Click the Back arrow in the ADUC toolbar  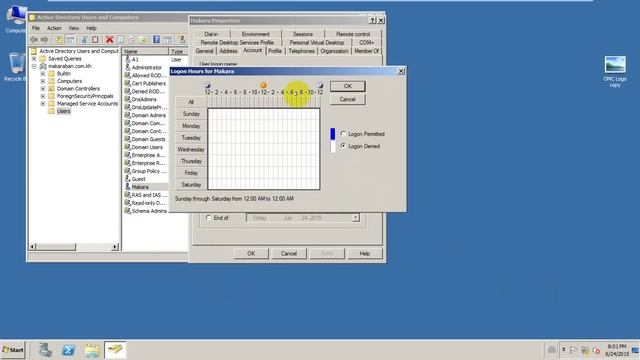coord(34,39)
